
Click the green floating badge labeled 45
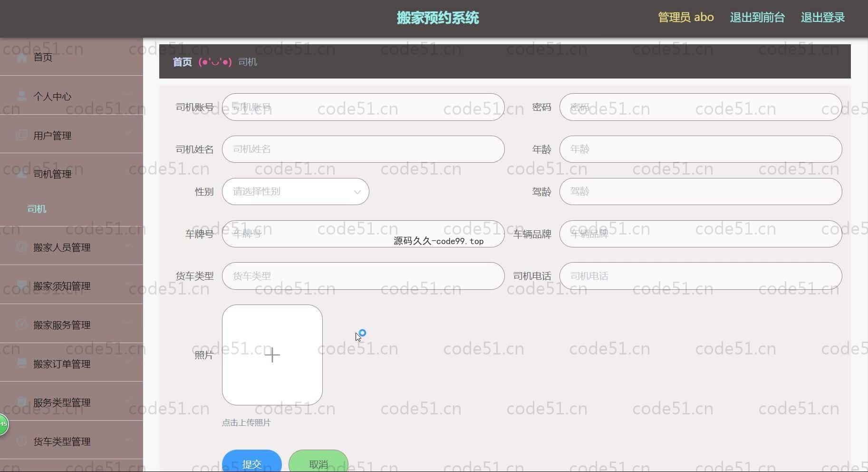[4, 424]
